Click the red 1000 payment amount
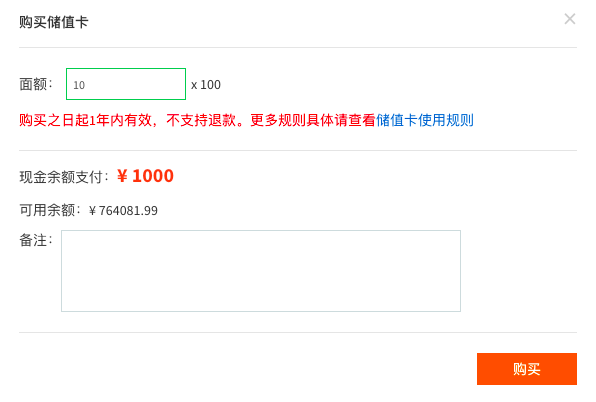This screenshot has height=402, width=596. coord(153,176)
